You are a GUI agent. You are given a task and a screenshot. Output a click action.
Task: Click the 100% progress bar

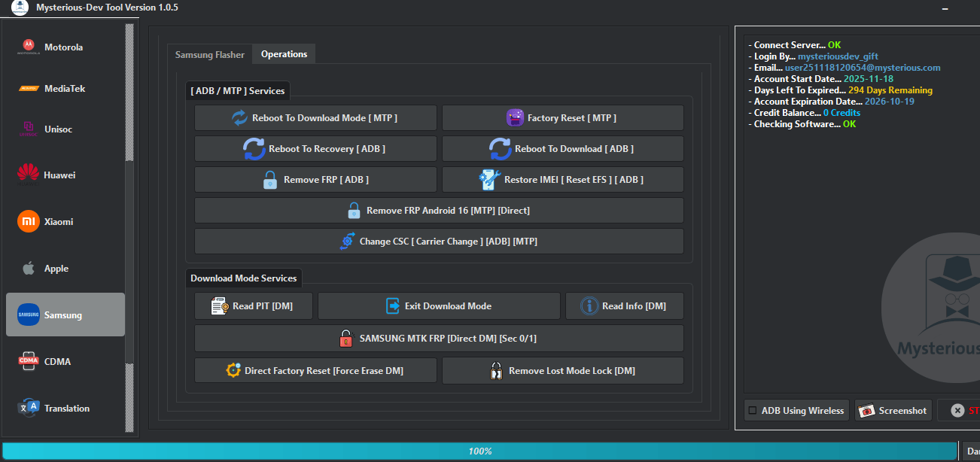coord(481,451)
